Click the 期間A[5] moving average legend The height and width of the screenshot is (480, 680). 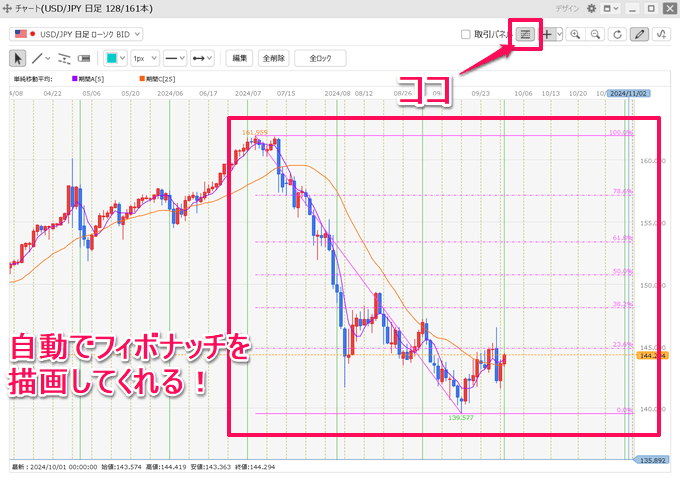pos(88,79)
